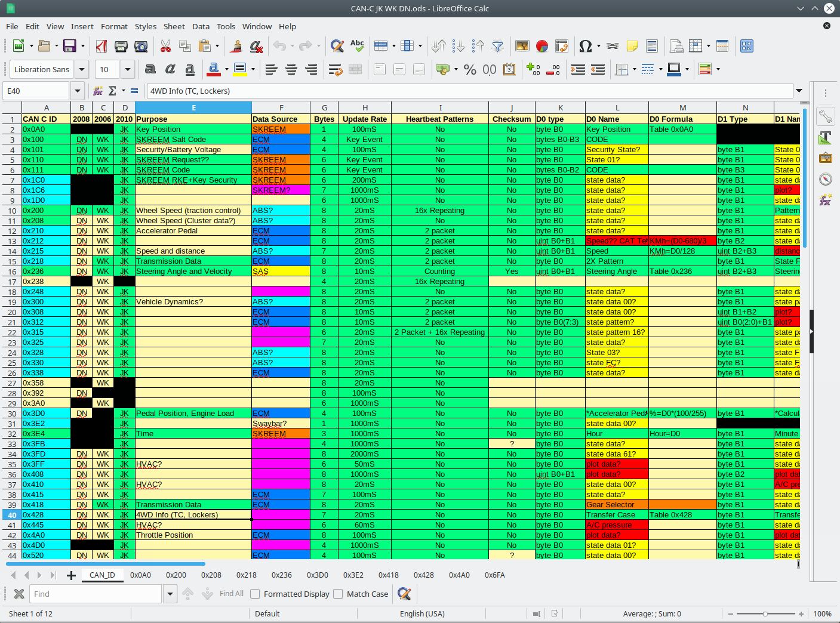The image size is (840, 623).
Task: Open the sidebar Properties panel
Action: (x=826, y=116)
